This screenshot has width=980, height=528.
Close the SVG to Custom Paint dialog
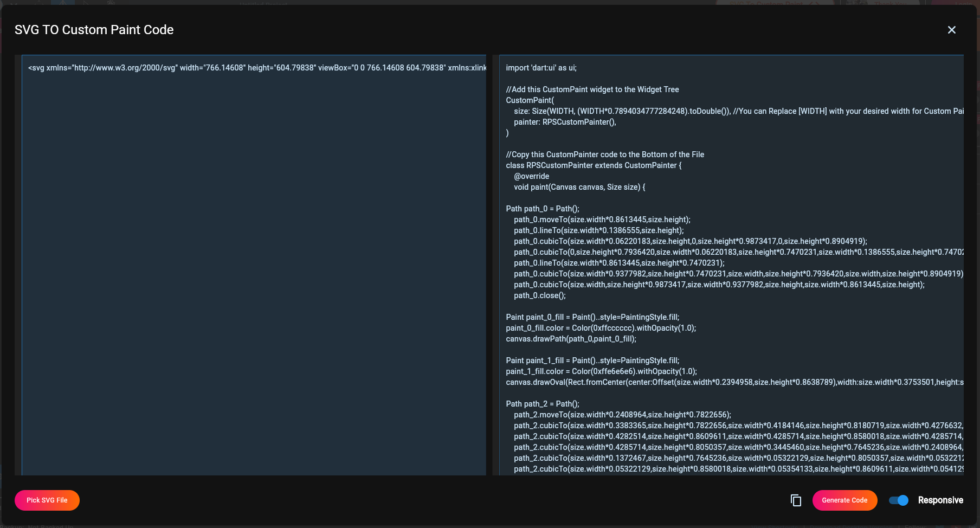(951, 30)
